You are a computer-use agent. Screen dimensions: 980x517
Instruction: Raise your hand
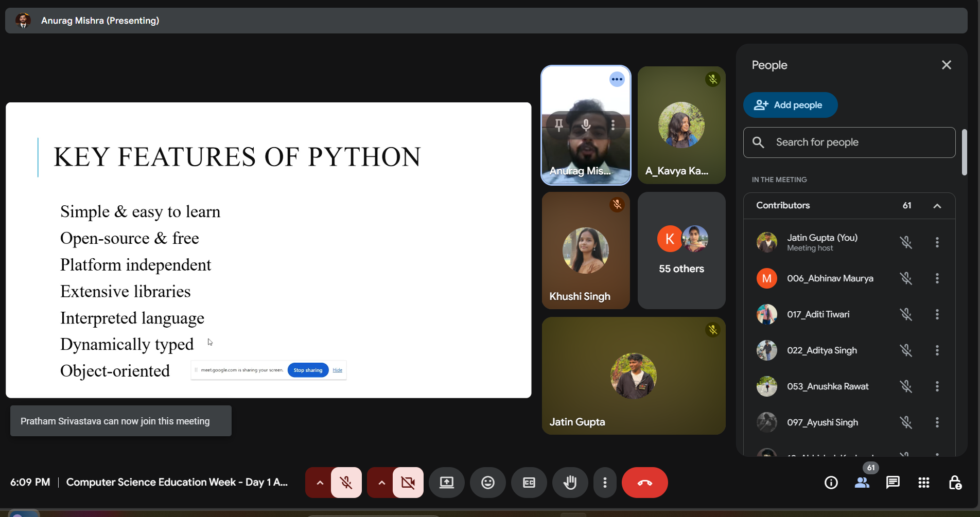coord(570,483)
